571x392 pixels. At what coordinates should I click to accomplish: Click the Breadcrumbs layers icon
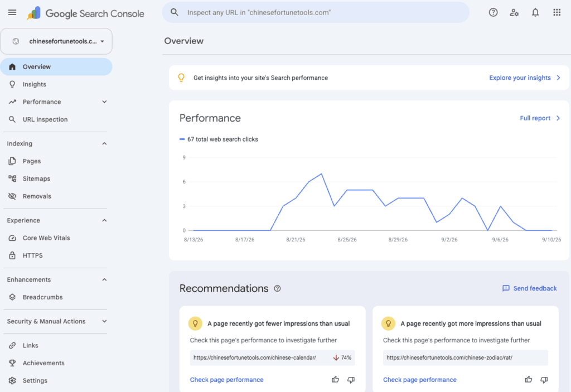point(12,297)
